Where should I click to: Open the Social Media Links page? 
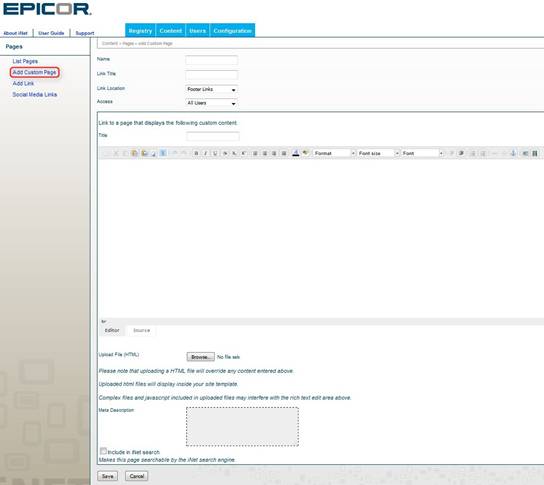point(35,94)
